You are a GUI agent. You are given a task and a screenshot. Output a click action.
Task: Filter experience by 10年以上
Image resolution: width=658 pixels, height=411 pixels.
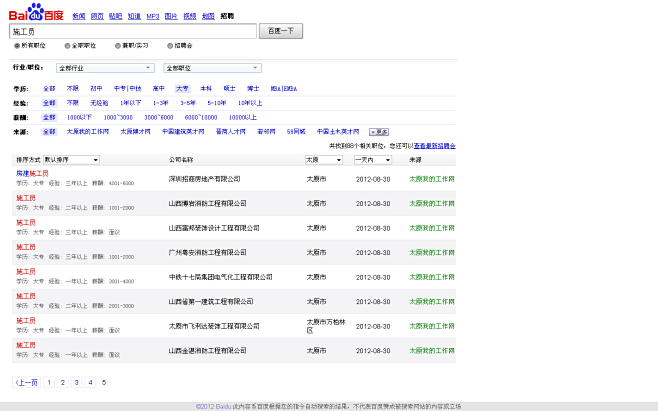click(250, 103)
